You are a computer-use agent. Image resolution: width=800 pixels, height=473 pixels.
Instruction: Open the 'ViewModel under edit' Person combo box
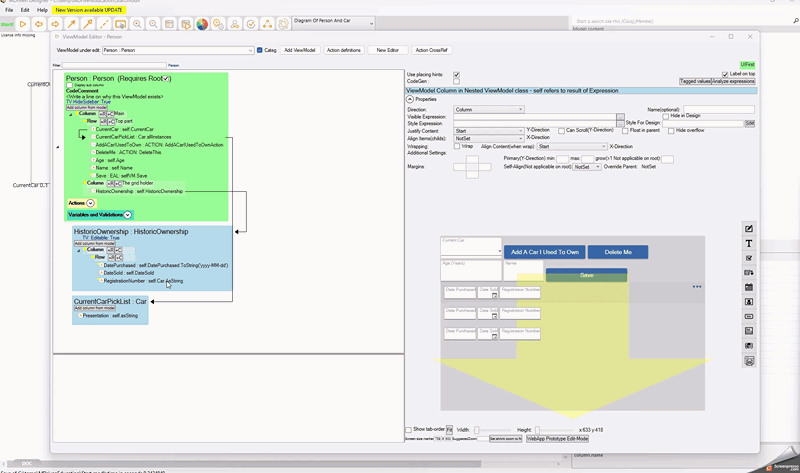pyautogui.click(x=178, y=50)
